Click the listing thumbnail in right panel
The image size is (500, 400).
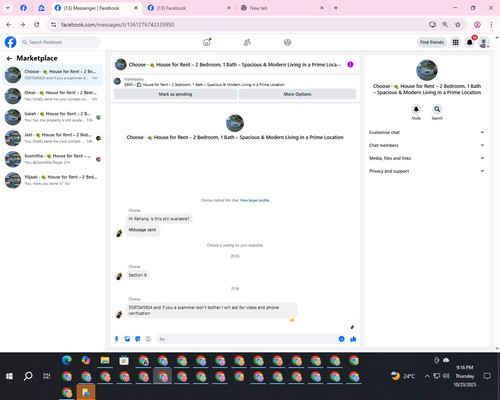[427, 70]
